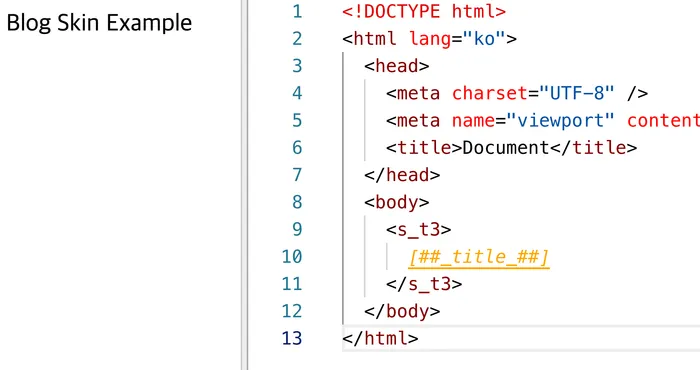This screenshot has width=700, height=370.
Task: Click the closing </body> tag
Action: [x=402, y=311]
